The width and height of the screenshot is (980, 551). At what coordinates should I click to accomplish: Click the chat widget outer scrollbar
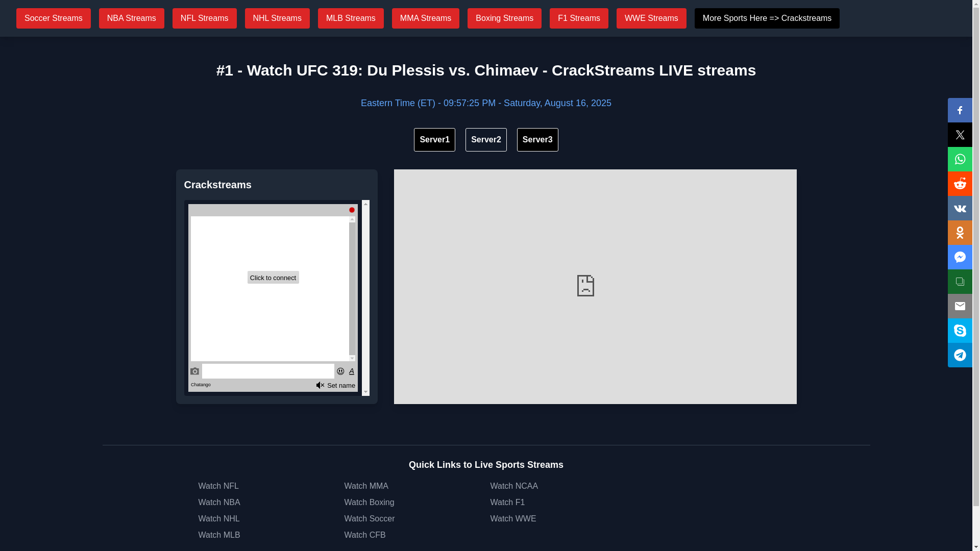point(365,298)
